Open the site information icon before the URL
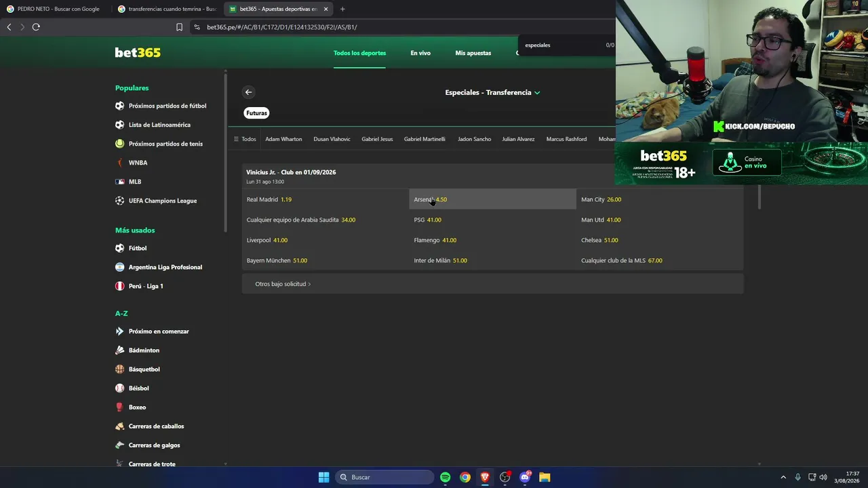This screenshot has height=488, width=868. click(x=197, y=27)
